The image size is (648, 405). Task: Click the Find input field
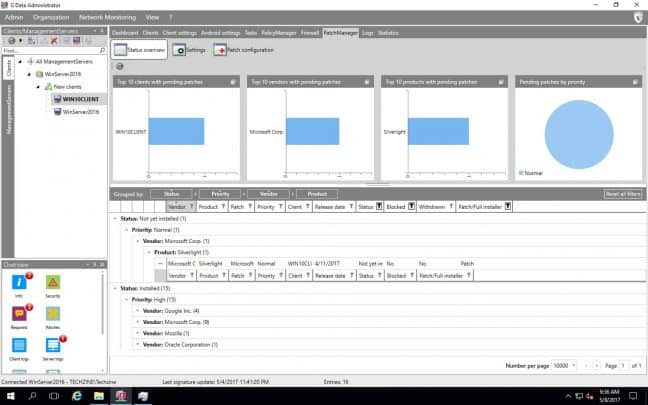(x=50, y=50)
